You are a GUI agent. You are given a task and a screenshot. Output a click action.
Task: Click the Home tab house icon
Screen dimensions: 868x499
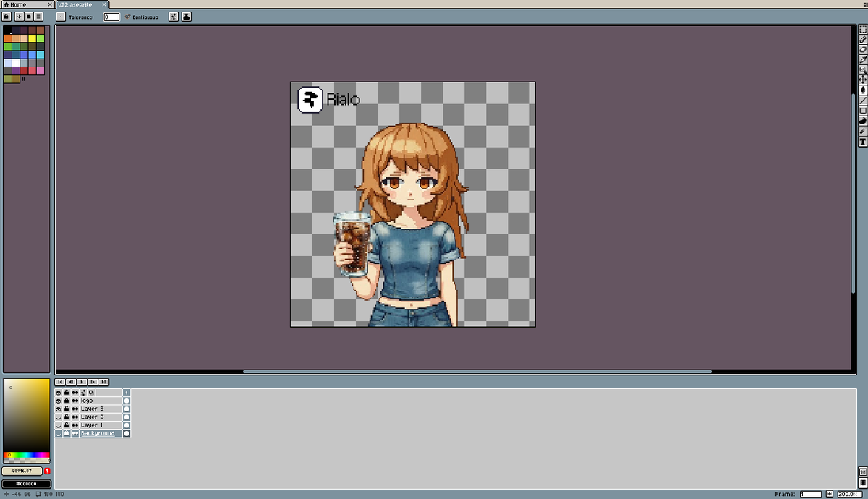tap(7, 4)
